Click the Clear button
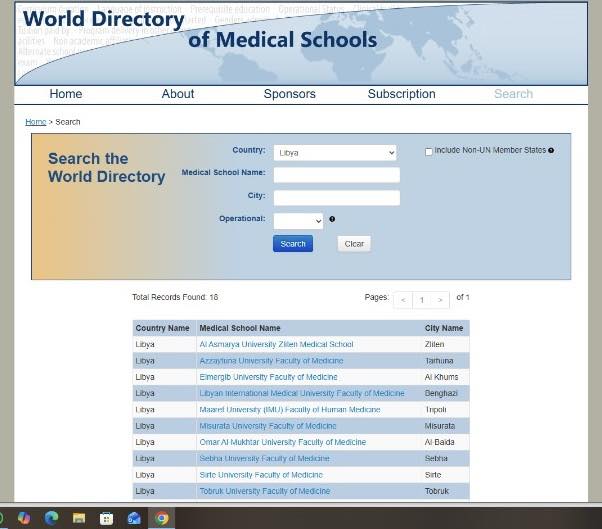Viewport: 602px width, 529px height. click(x=354, y=244)
